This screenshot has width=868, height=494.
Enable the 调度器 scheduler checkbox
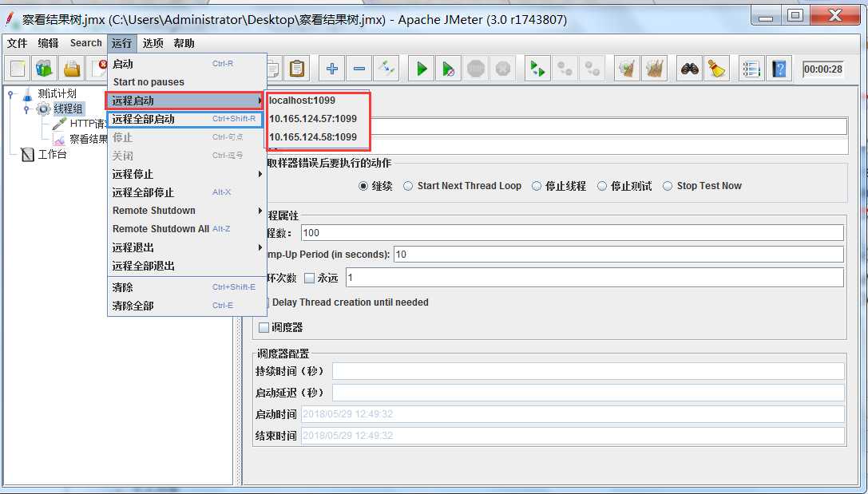pos(264,327)
